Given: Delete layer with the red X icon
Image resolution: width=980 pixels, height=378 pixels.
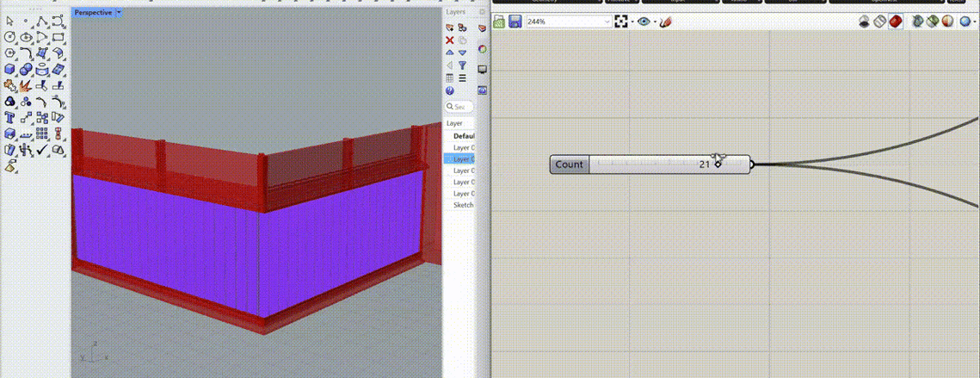Looking at the screenshot, I should [x=449, y=40].
